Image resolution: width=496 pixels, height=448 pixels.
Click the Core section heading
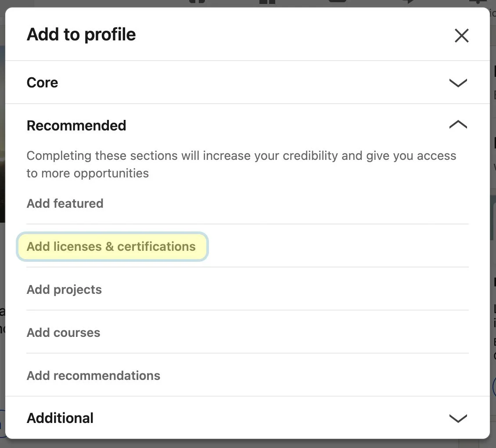(x=43, y=83)
